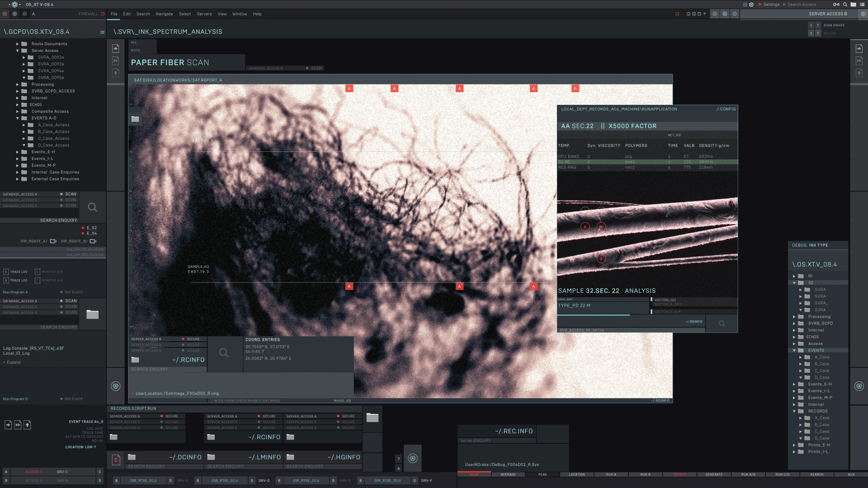Expand the Composite Access folder
Viewport: 868px width, 488px height.
[18, 112]
